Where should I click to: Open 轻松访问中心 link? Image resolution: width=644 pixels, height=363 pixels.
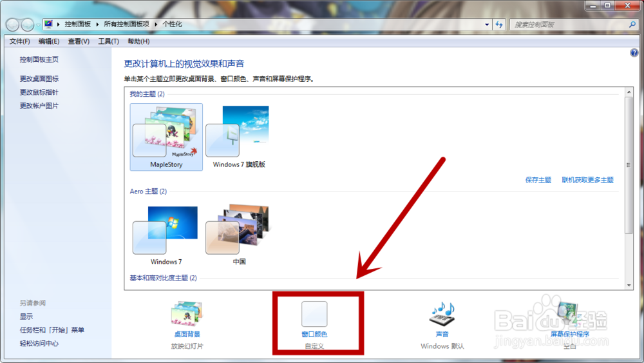[x=39, y=344]
